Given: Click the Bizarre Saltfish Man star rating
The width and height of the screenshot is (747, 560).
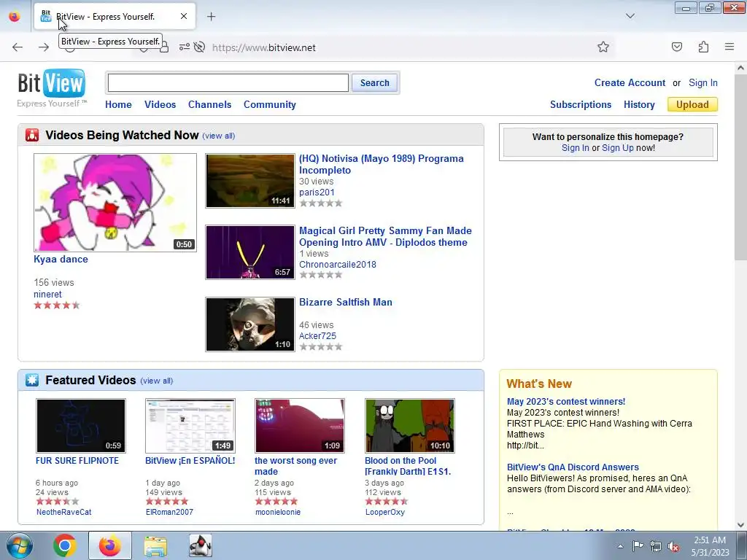Looking at the screenshot, I should [321, 346].
